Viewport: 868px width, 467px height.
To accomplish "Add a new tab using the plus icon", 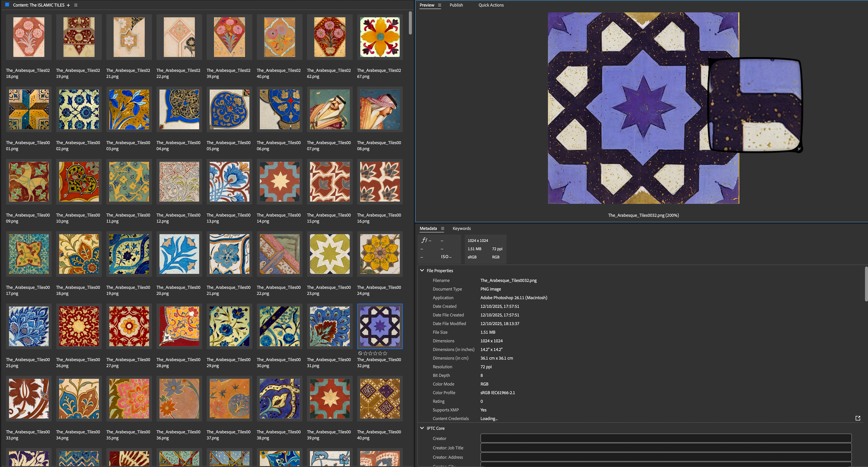I will [68, 5].
